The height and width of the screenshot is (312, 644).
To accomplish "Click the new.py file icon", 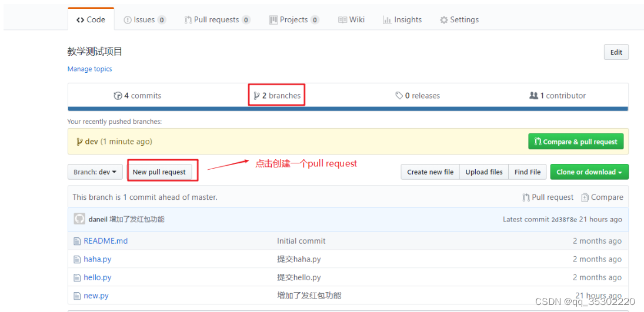I will (x=77, y=296).
